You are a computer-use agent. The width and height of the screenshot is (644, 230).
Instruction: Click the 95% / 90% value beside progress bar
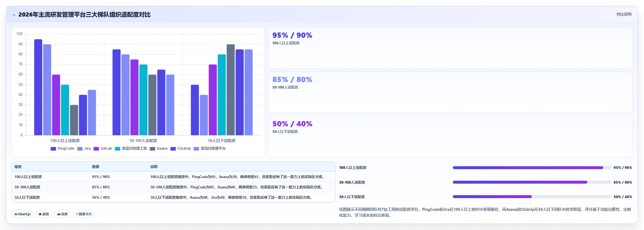[x=623, y=168]
